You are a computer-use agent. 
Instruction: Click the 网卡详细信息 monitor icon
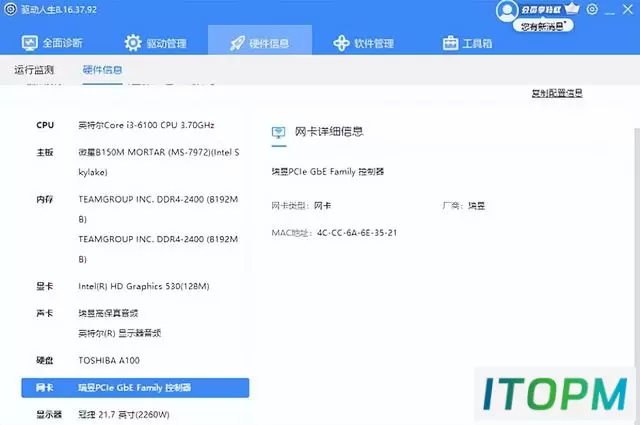pos(279,132)
